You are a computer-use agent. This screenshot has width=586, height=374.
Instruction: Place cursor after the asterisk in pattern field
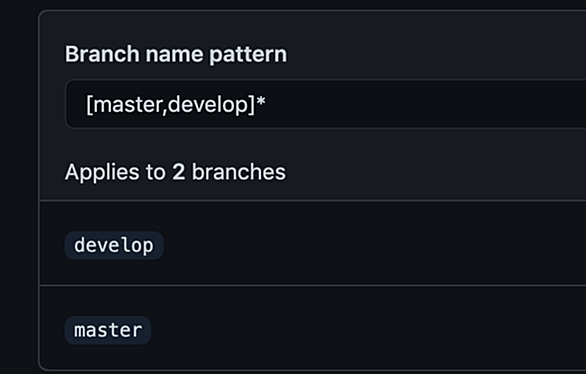[x=266, y=104]
